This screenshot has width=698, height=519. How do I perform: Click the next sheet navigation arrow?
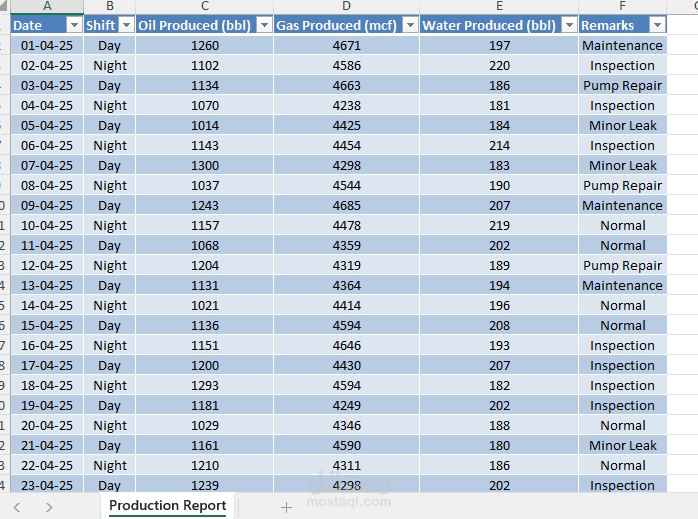pos(49,507)
